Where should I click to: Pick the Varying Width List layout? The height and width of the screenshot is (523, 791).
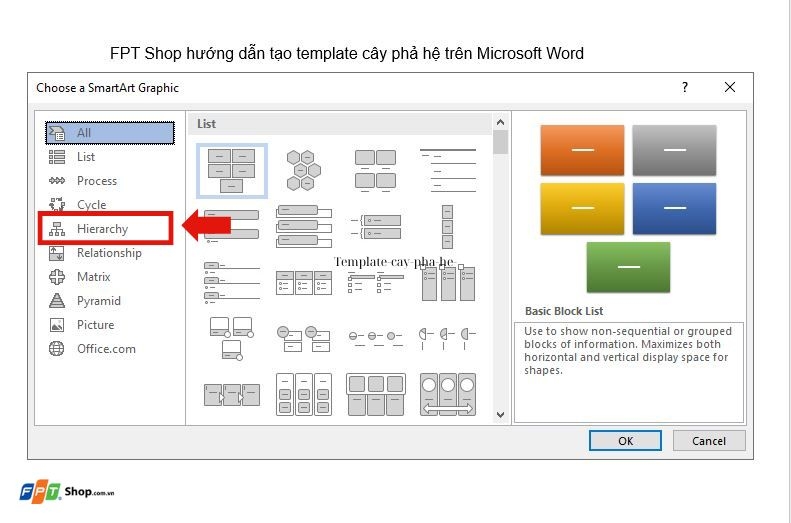447,226
